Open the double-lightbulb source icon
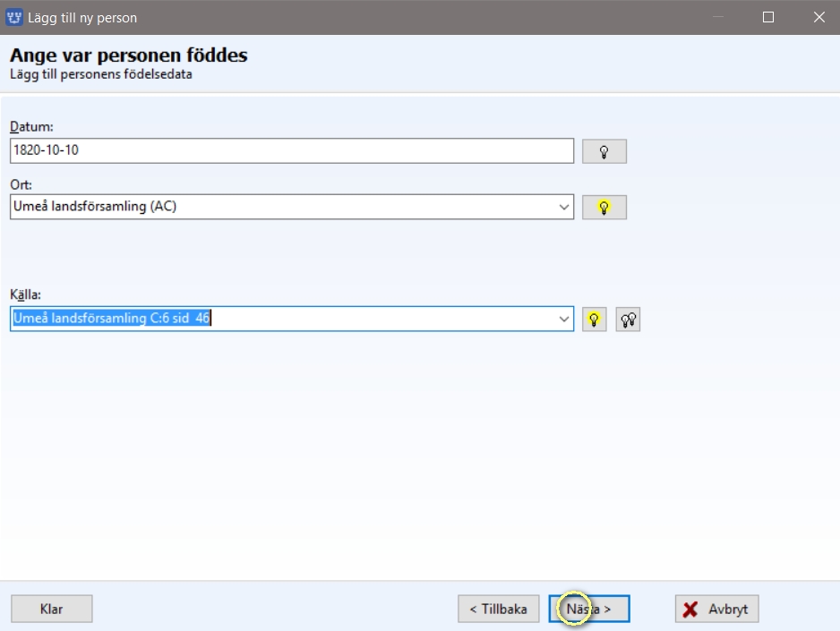Viewport: 840px width, 631px height. 628,320
